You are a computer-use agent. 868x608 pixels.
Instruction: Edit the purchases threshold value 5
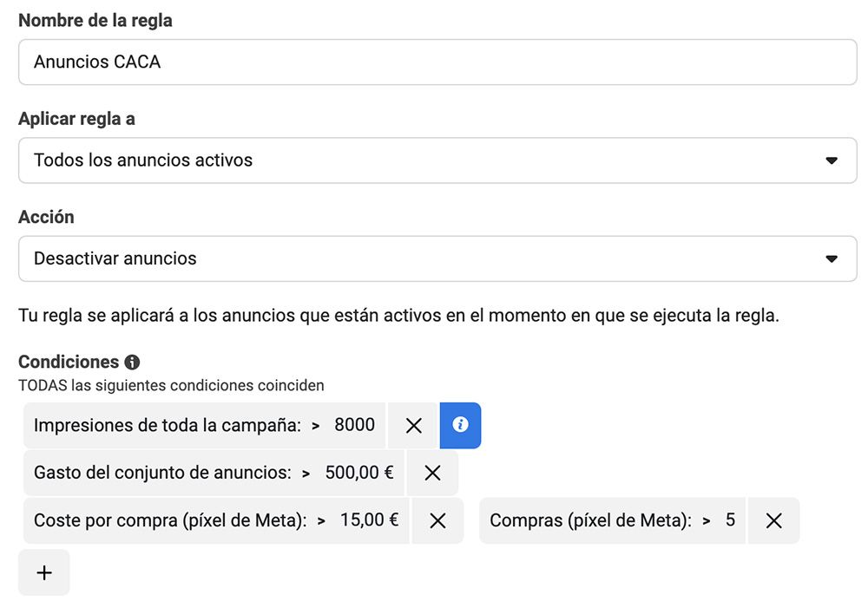point(731,520)
